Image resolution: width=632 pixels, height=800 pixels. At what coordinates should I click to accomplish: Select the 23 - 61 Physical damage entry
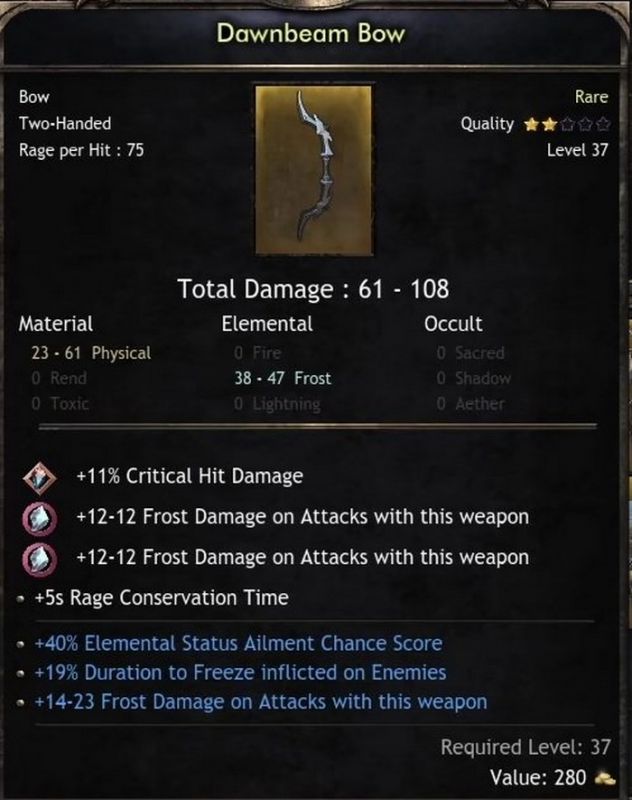[91, 353]
